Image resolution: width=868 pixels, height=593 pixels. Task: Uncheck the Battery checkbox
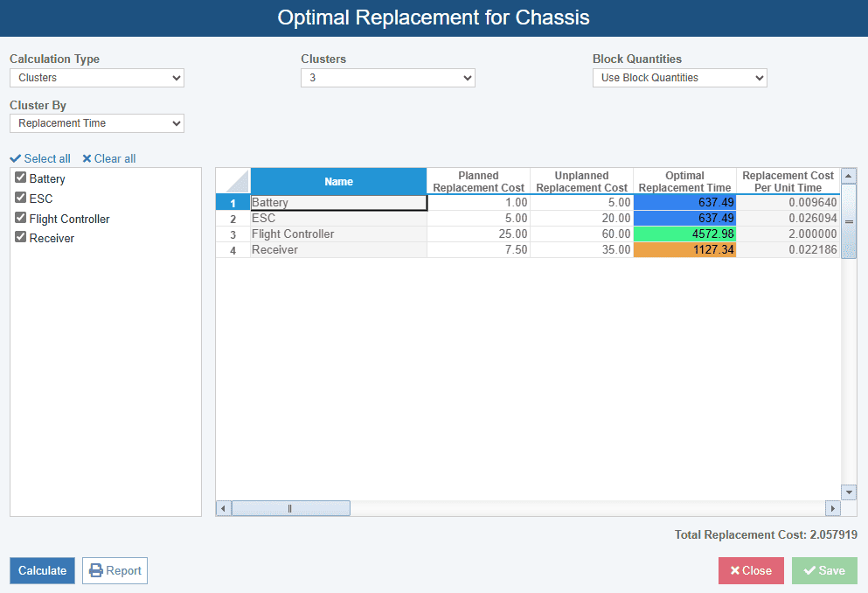tap(21, 178)
